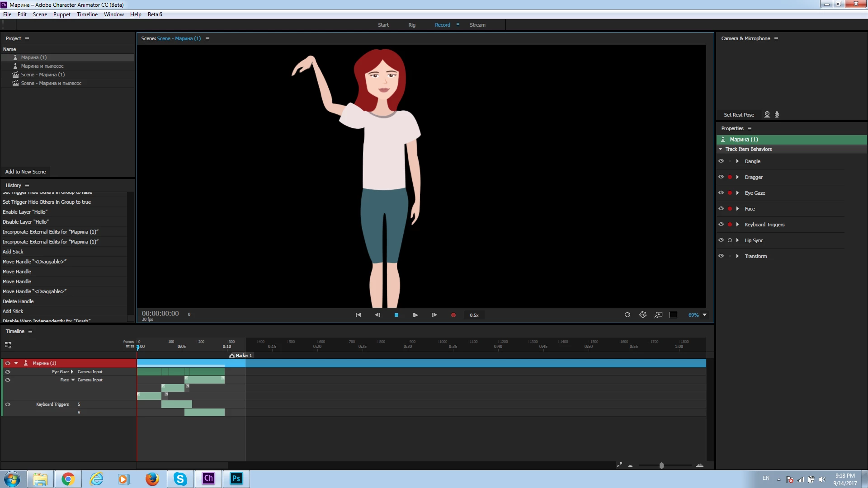Open the Puppet menu
Viewport: 868px width, 488px height.
click(61, 14)
